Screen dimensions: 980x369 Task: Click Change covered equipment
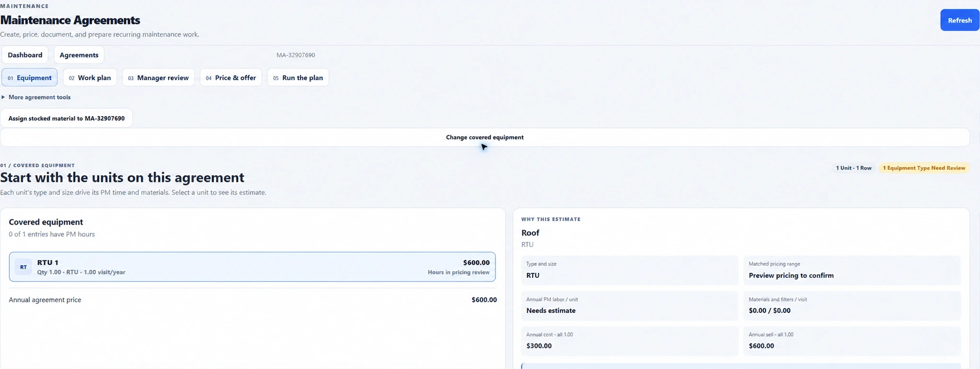(485, 137)
